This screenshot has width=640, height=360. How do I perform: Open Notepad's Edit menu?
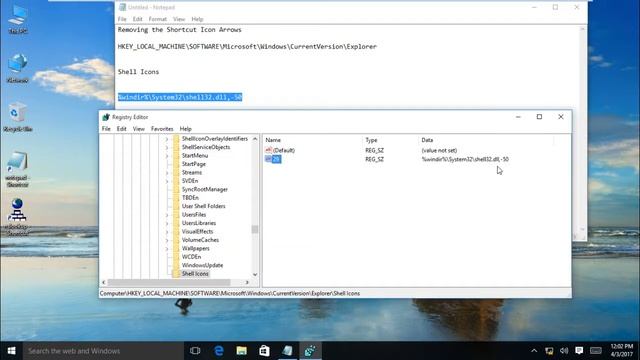[x=138, y=19]
